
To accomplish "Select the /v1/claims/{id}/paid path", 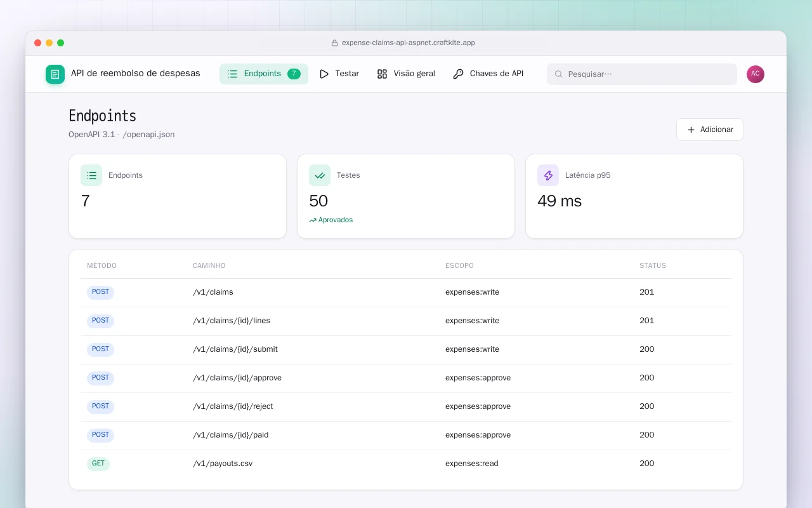I will pyautogui.click(x=231, y=435).
